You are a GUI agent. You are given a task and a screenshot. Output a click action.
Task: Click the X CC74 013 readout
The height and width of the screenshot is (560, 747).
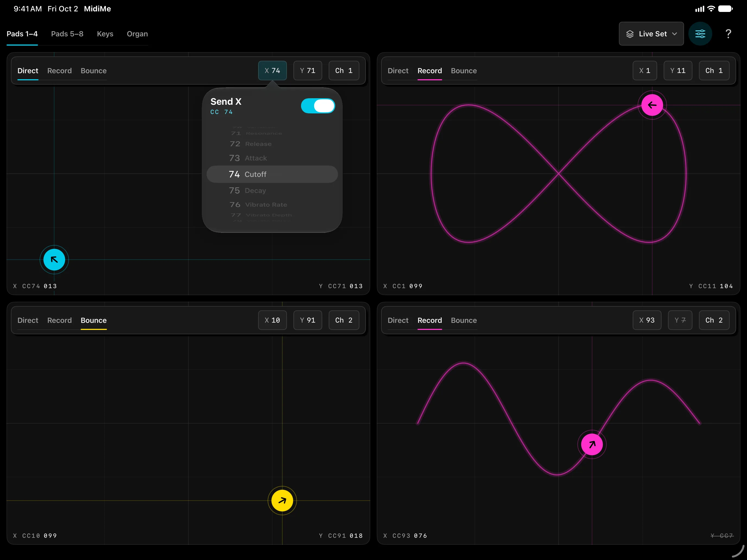35,286
